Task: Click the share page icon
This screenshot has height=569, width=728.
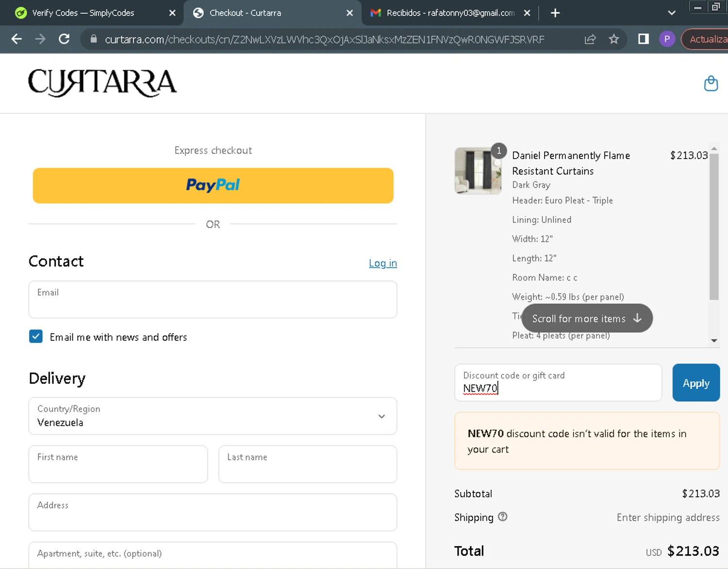Action: coord(590,39)
